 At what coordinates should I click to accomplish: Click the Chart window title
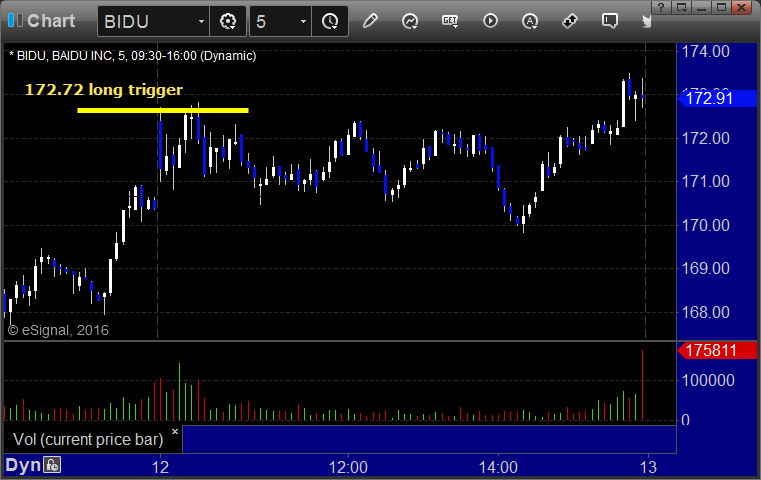coord(51,21)
